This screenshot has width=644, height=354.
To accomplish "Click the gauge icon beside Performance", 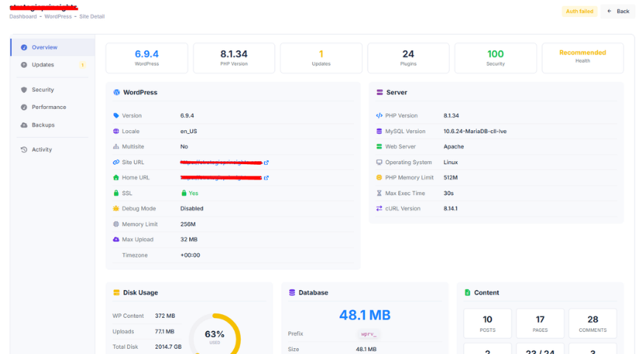I will click(24, 107).
